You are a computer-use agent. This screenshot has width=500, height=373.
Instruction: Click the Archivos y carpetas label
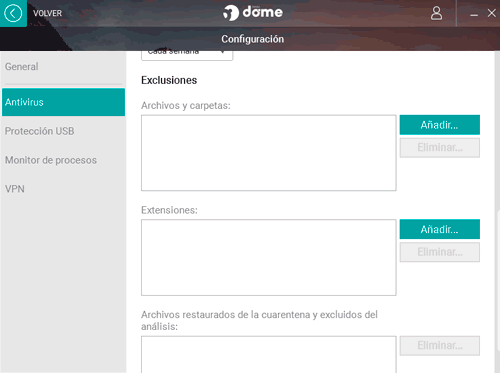[x=186, y=106]
